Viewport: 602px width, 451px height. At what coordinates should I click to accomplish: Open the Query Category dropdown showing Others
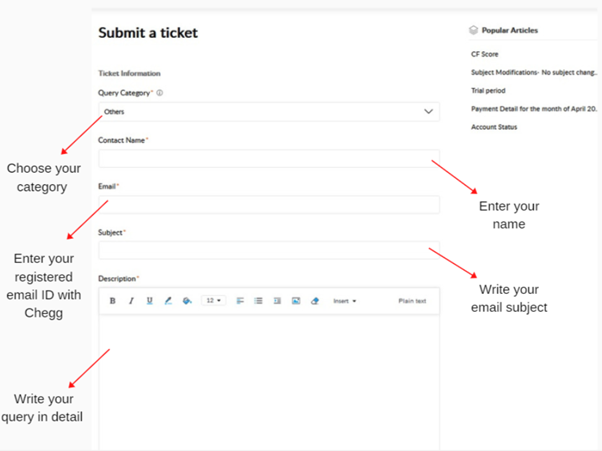(x=269, y=112)
